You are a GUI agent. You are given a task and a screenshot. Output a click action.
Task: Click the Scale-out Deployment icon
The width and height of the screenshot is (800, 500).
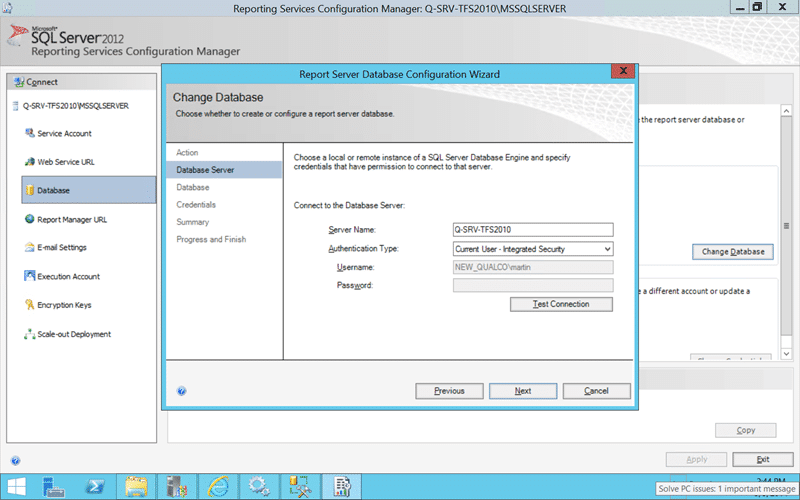(30, 334)
